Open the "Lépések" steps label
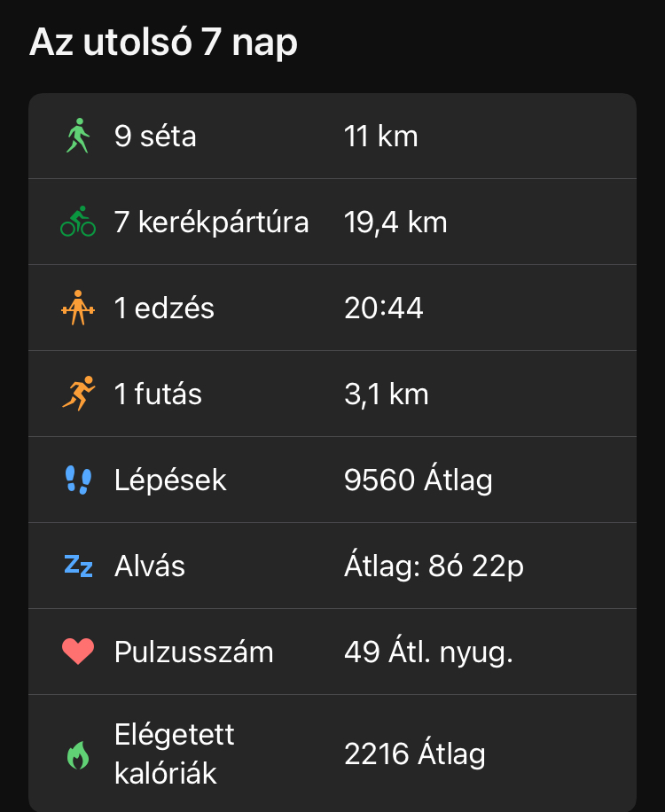This screenshot has width=665, height=812. click(x=170, y=480)
